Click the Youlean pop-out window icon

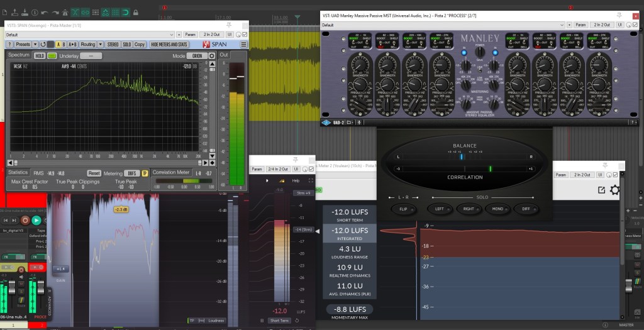(x=601, y=190)
